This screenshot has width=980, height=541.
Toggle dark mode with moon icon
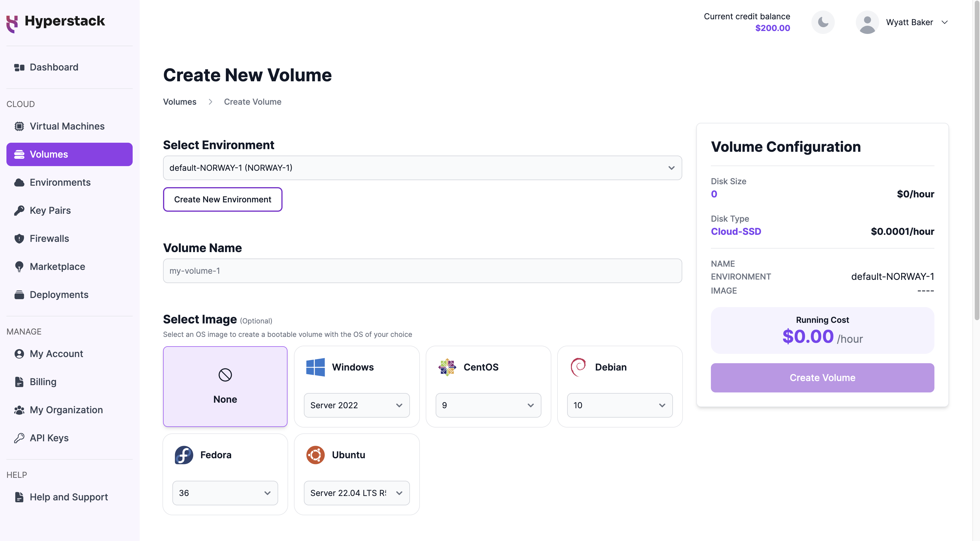click(823, 22)
